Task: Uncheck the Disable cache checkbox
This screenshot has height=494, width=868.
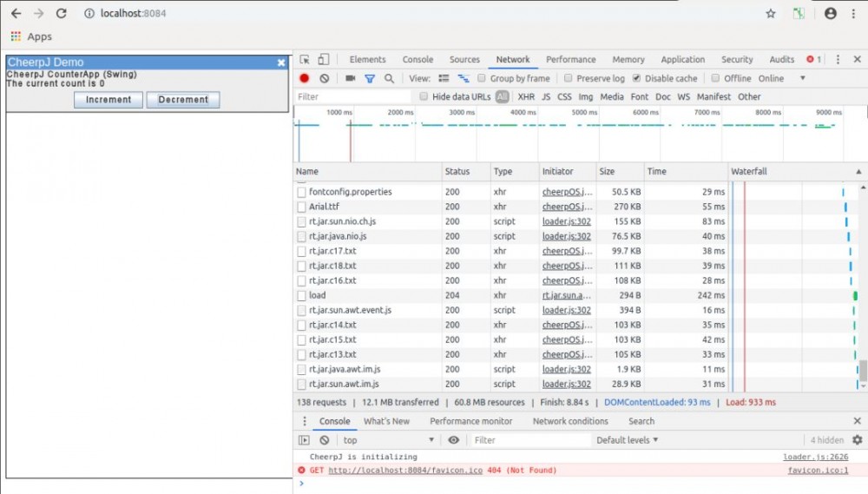Action: pyautogui.click(x=637, y=78)
